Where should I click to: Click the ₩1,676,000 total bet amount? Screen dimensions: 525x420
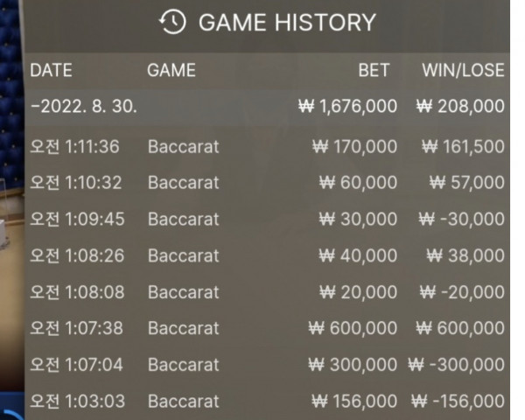click(347, 107)
